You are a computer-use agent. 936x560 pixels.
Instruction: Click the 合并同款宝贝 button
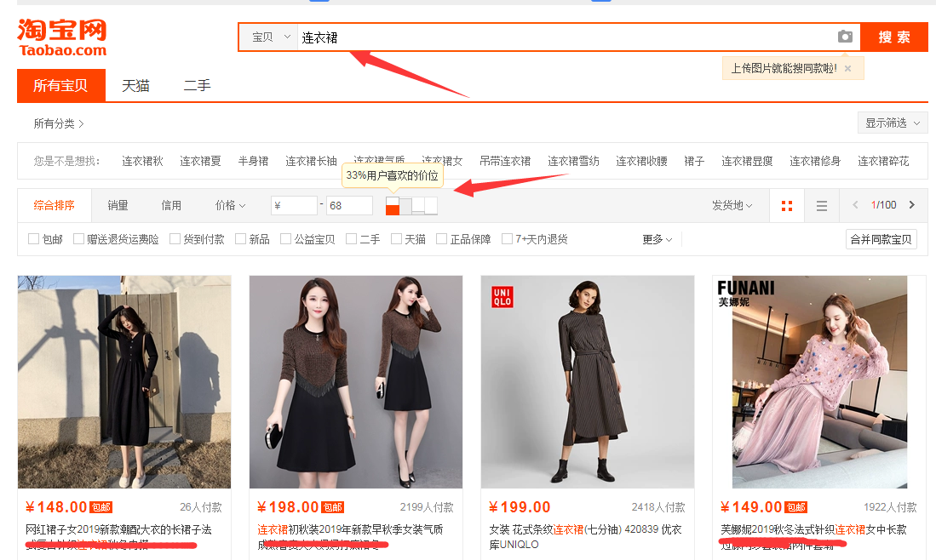[881, 239]
